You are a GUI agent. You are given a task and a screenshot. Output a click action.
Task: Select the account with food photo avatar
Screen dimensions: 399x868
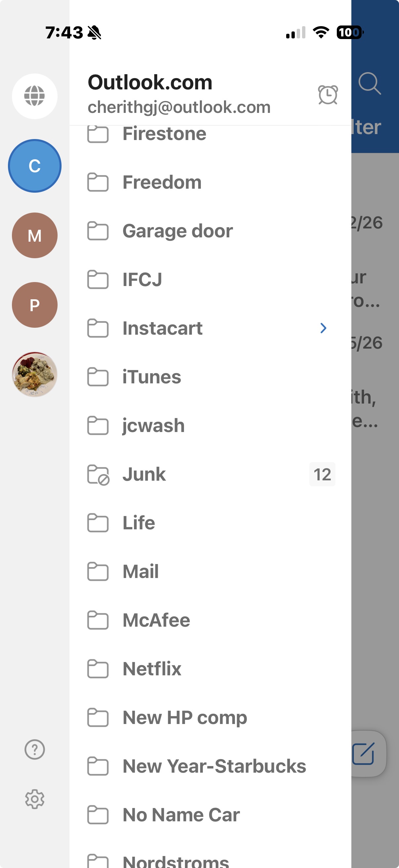(35, 374)
